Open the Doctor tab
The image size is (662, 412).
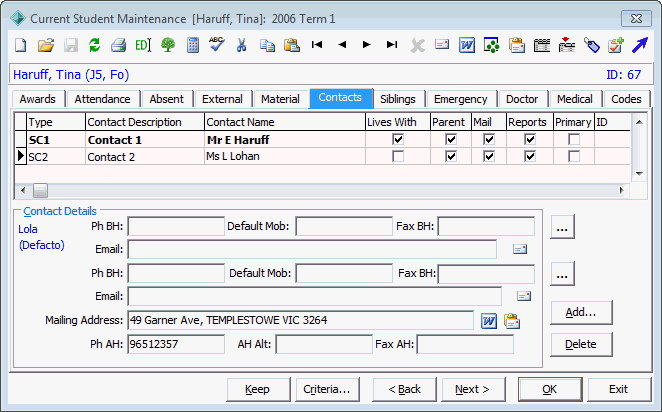click(x=522, y=99)
